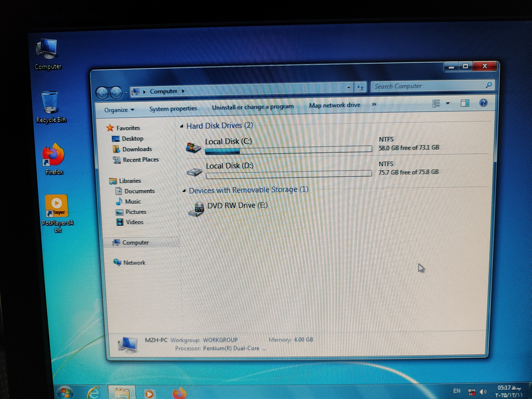Click the change view icon in toolbar
The width and height of the screenshot is (532, 399).
pyautogui.click(x=436, y=104)
